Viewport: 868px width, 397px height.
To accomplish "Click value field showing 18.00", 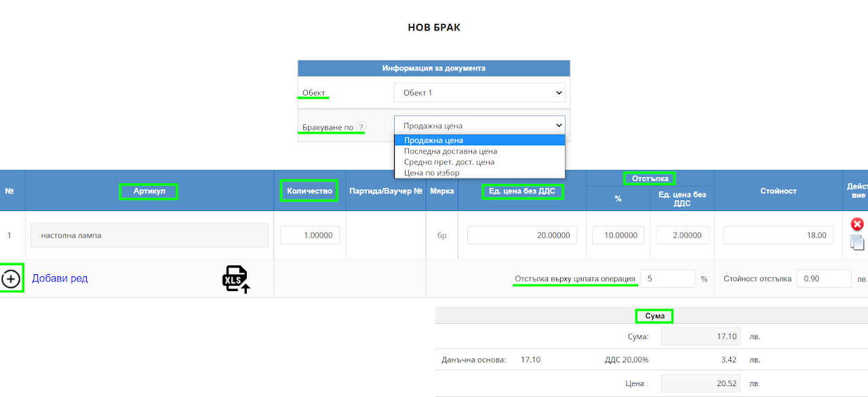I will pos(778,235).
